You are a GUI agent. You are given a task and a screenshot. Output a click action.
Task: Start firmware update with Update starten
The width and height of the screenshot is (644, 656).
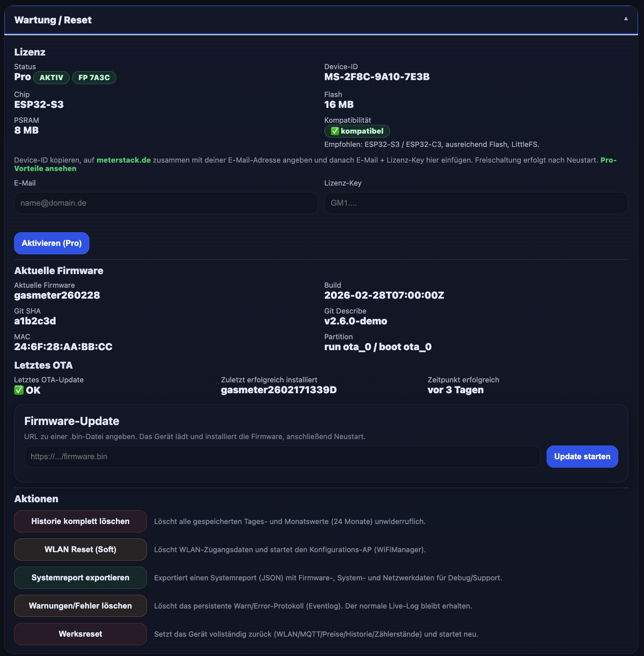582,456
